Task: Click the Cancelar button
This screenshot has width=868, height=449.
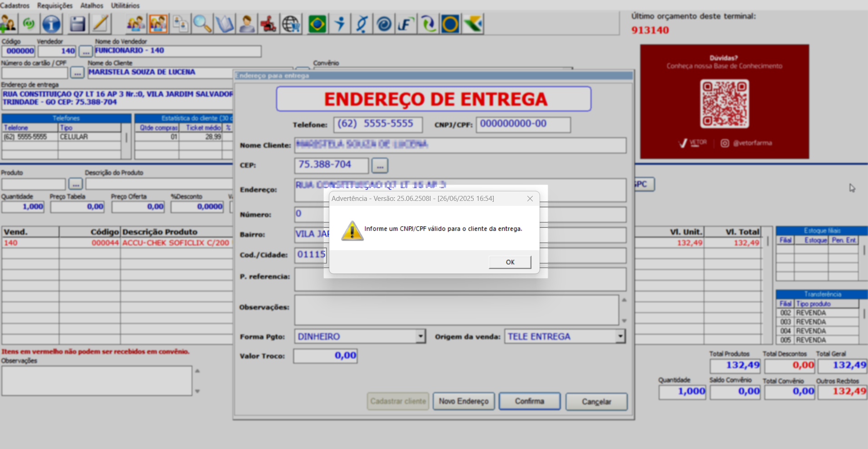Action: click(x=596, y=402)
